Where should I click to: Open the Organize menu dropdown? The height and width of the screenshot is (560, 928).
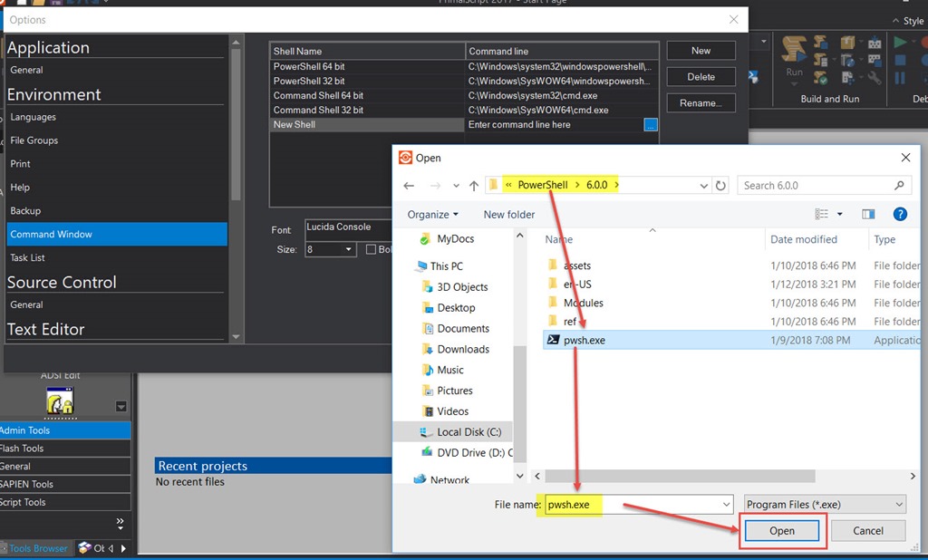(x=432, y=214)
